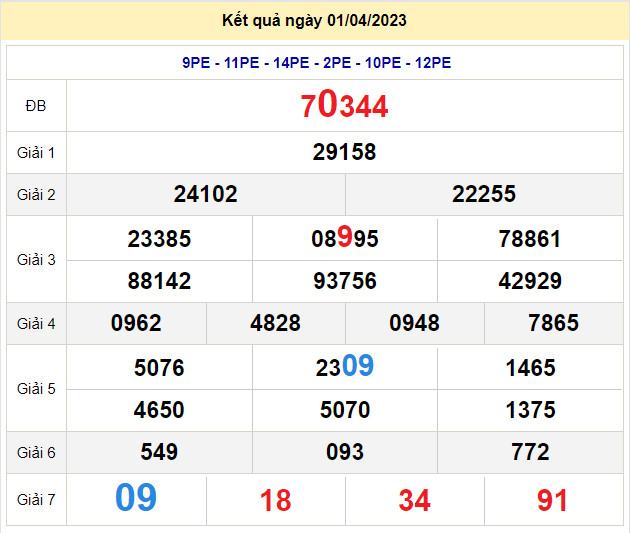This screenshot has width=630, height=533.
Task: Select the Giải 3 number 78861
Action: coord(530,239)
